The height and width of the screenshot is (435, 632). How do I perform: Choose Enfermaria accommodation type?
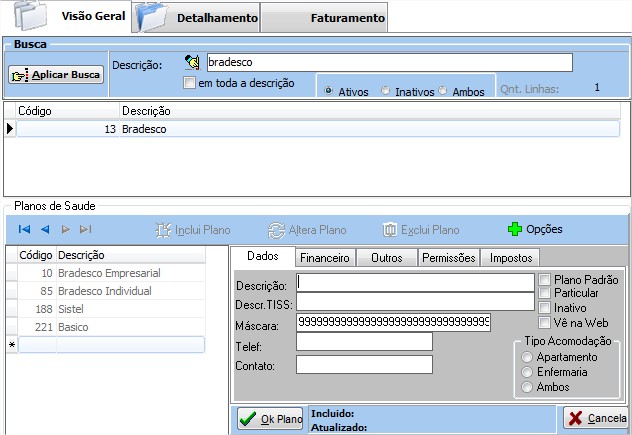[528, 372]
